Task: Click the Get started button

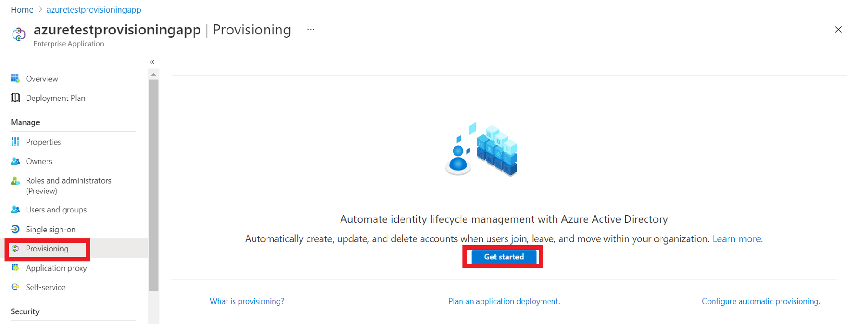Action: pyautogui.click(x=504, y=257)
